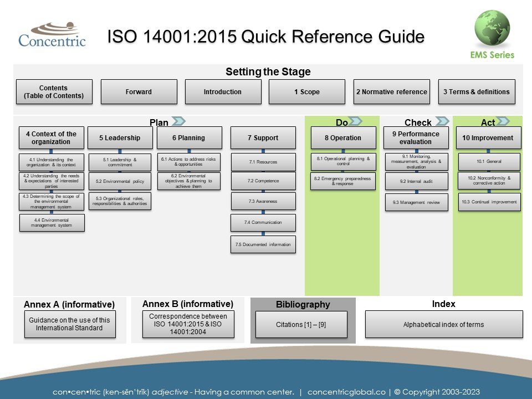Select the Setting the Stage header

[268, 71]
